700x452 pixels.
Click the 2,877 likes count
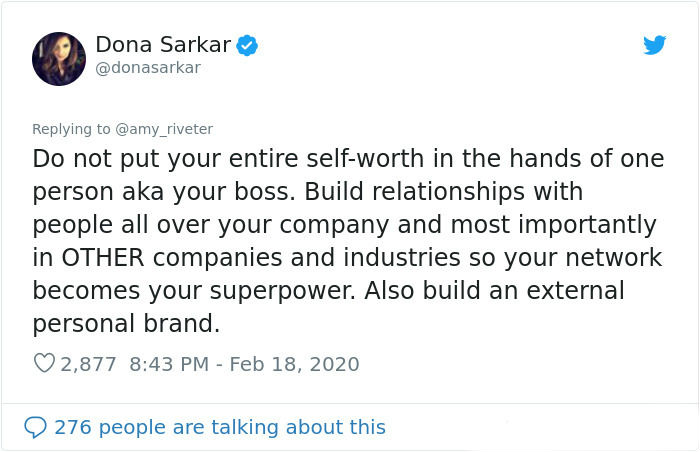(88, 364)
